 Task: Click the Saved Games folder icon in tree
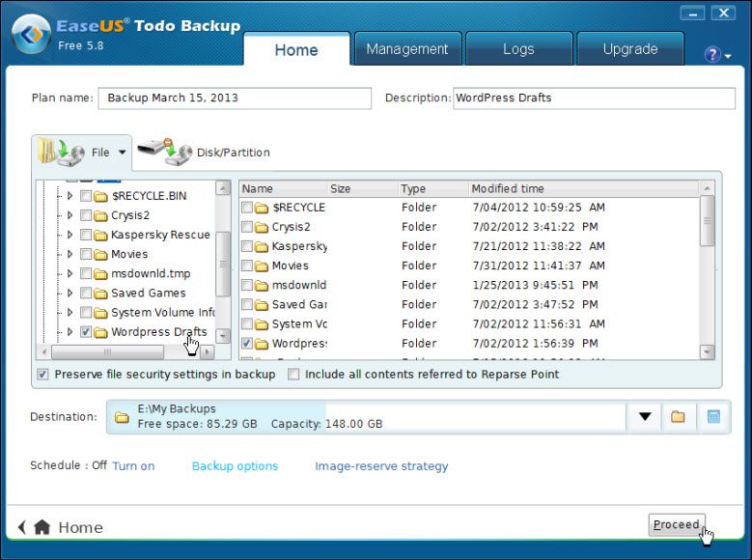pos(100,294)
